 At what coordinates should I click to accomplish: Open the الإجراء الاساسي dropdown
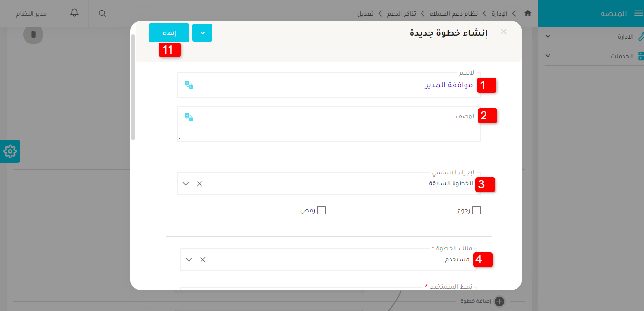(186, 183)
